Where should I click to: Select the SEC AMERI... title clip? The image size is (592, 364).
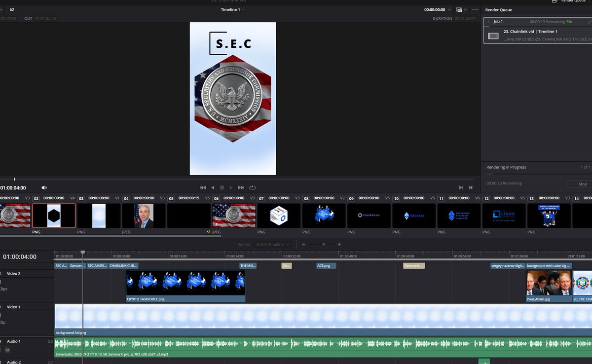(97, 265)
